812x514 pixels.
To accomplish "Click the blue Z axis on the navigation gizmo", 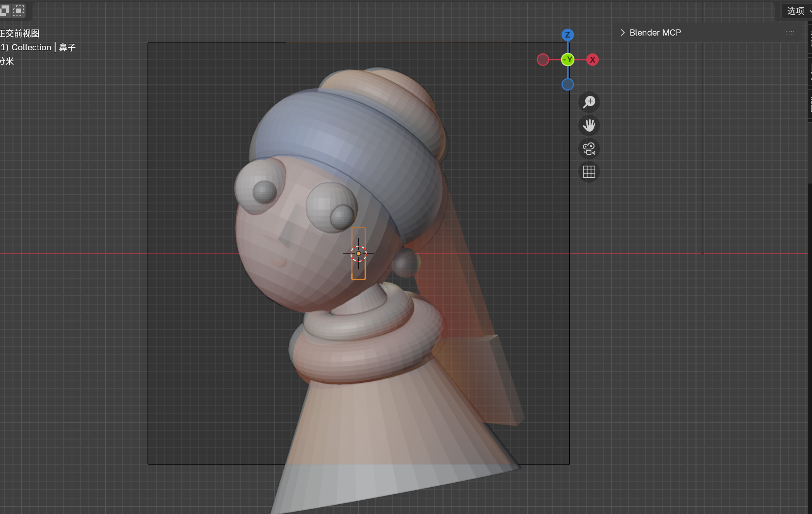I will [x=567, y=34].
